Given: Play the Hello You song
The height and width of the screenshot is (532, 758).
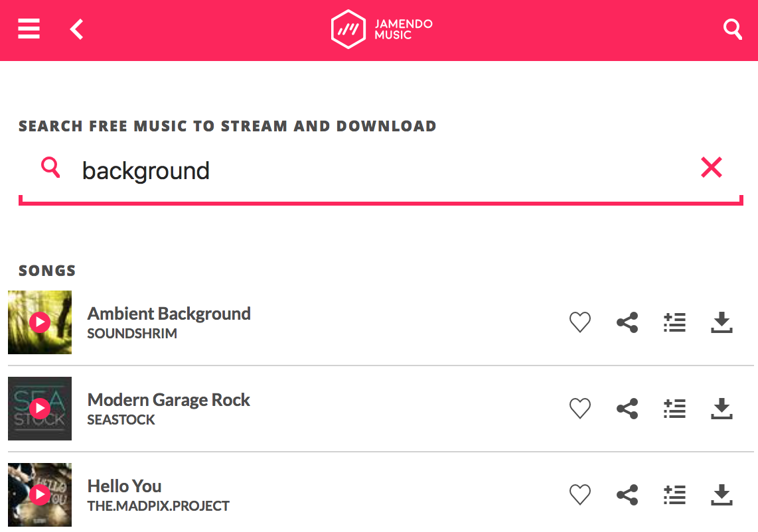Looking at the screenshot, I should click(x=40, y=495).
